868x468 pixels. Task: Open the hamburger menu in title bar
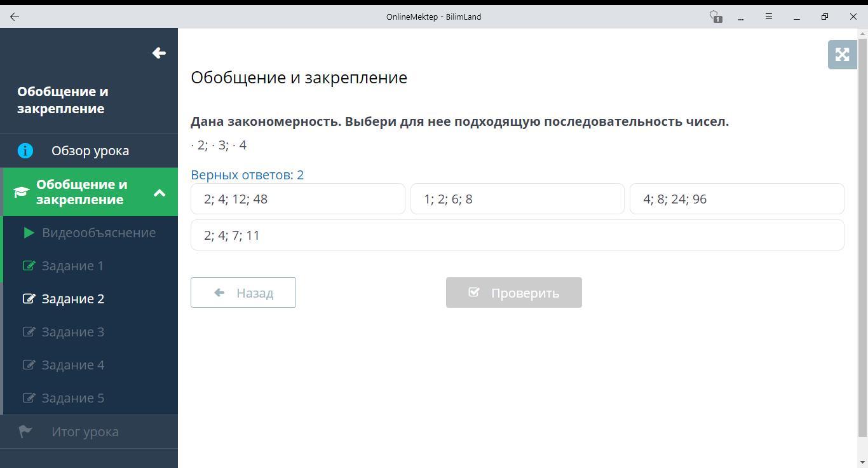(x=769, y=17)
